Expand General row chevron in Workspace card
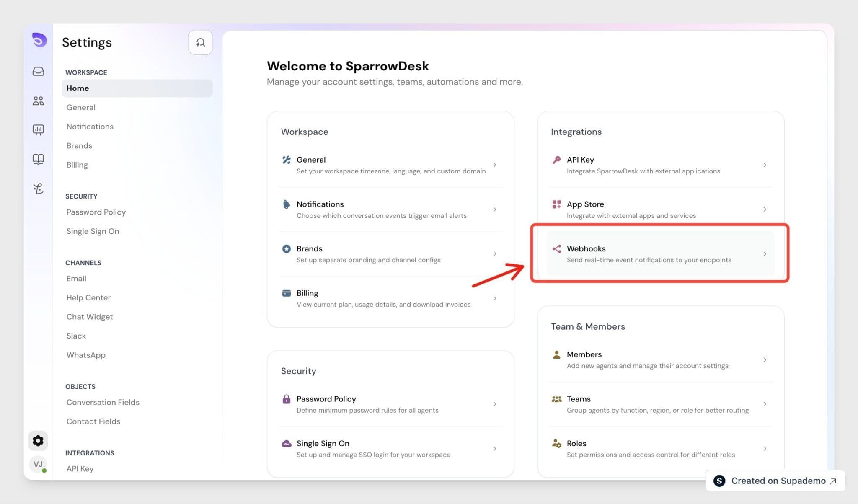Screen dimensions: 858x504 [x=495, y=165]
